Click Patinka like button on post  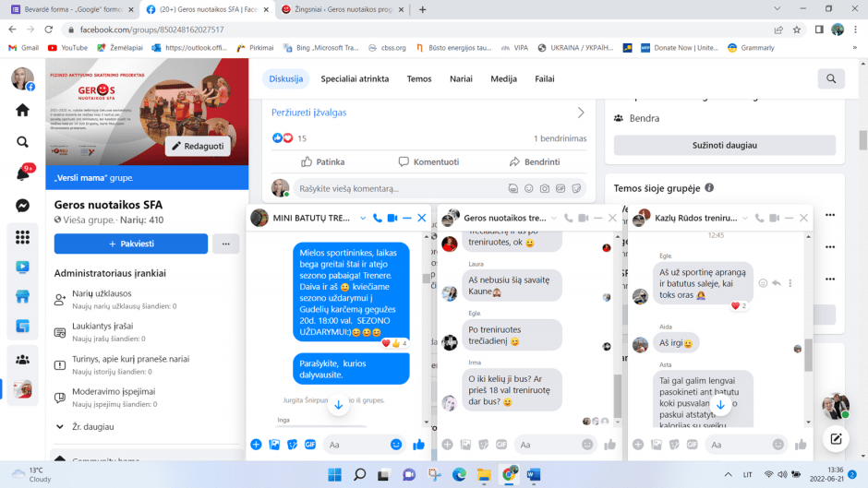coord(323,161)
